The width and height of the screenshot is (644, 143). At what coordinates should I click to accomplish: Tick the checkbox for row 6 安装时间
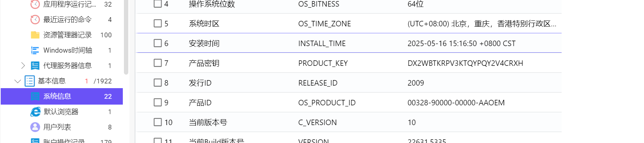pyautogui.click(x=157, y=43)
